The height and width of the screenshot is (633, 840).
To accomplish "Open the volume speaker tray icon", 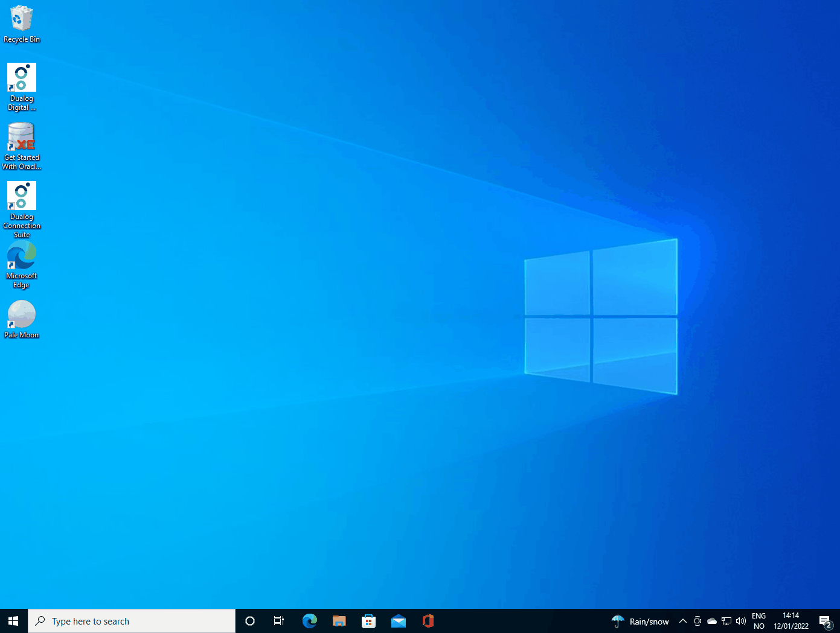I will point(741,621).
